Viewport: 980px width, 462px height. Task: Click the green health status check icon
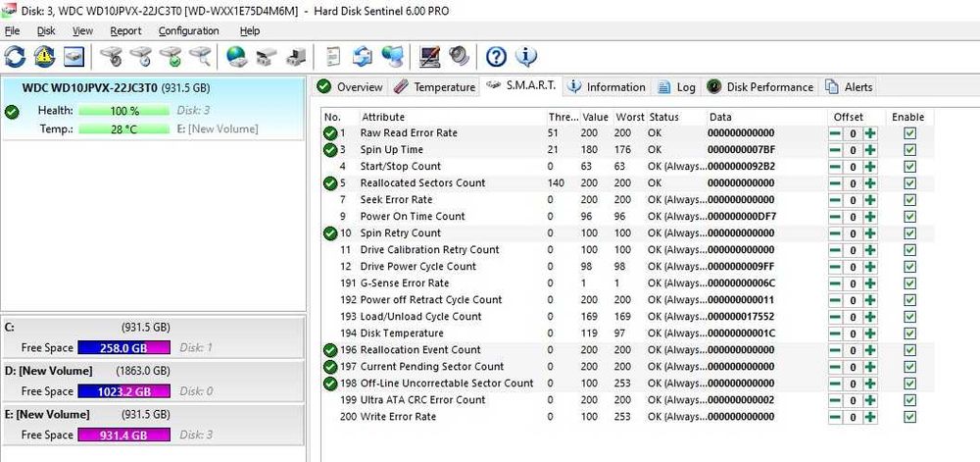click(11, 111)
